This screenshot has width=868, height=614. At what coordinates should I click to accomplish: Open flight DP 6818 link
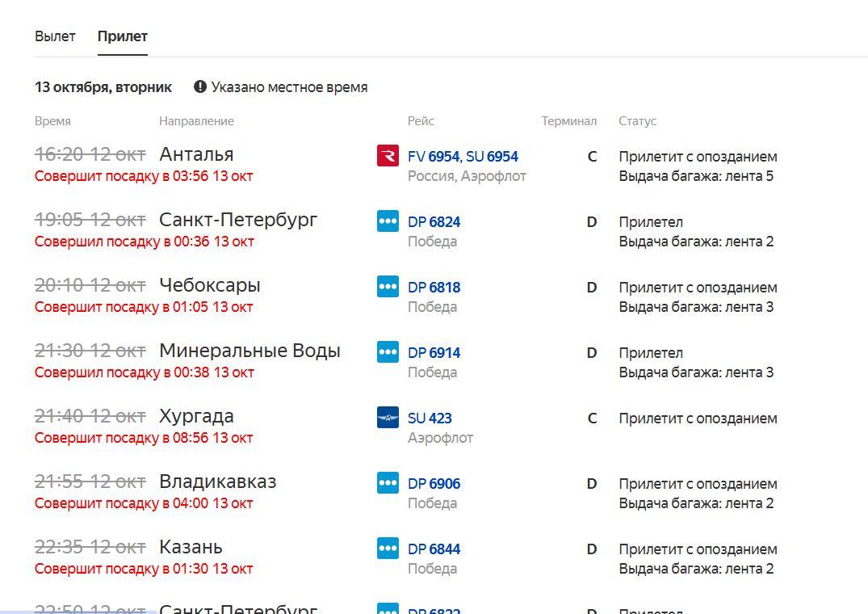(434, 288)
